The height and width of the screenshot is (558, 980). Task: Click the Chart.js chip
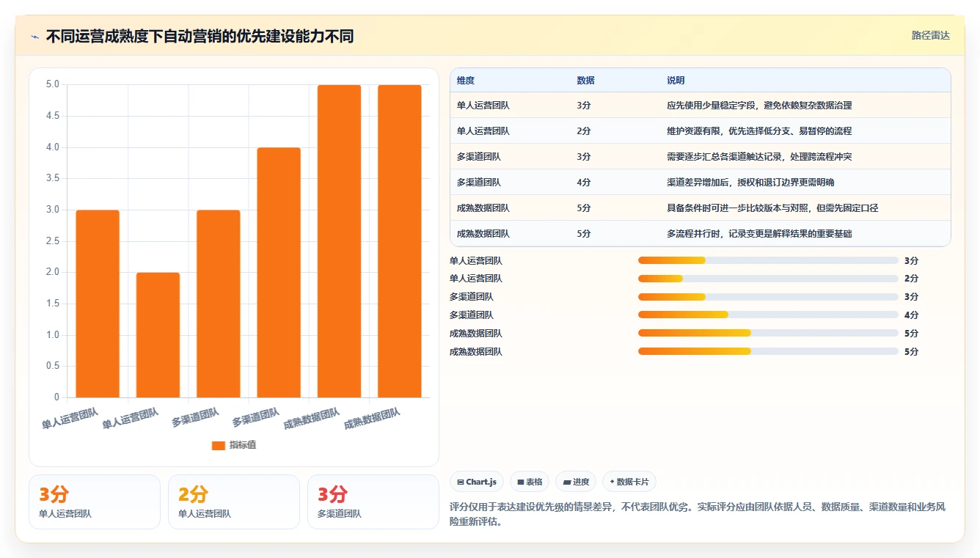coord(477,482)
